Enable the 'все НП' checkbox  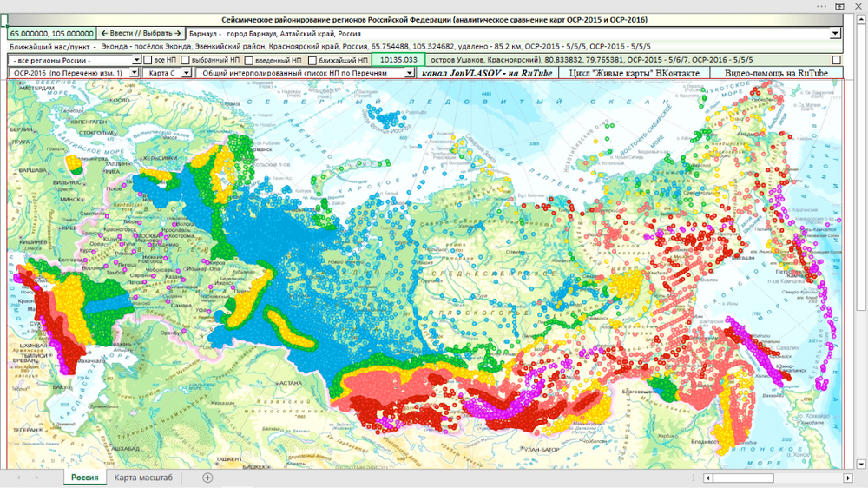(x=148, y=60)
